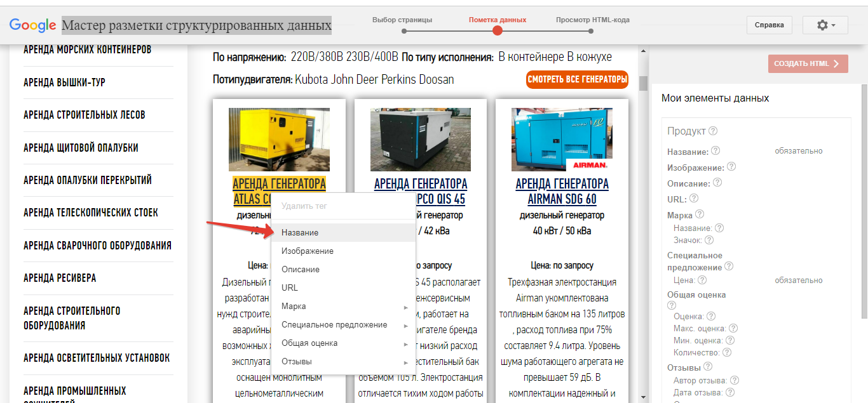The image size is (868, 403).
Task: Click page scrollbar down arrow
Action: [643, 397]
